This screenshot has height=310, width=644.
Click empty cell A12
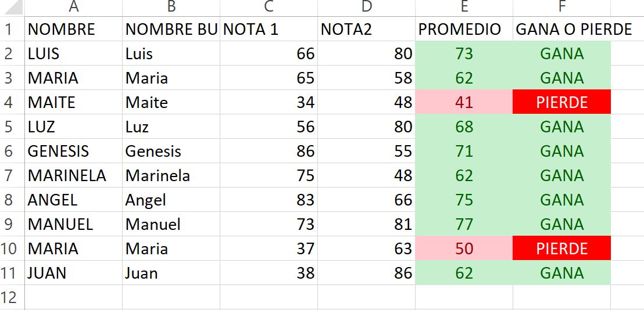(73, 297)
